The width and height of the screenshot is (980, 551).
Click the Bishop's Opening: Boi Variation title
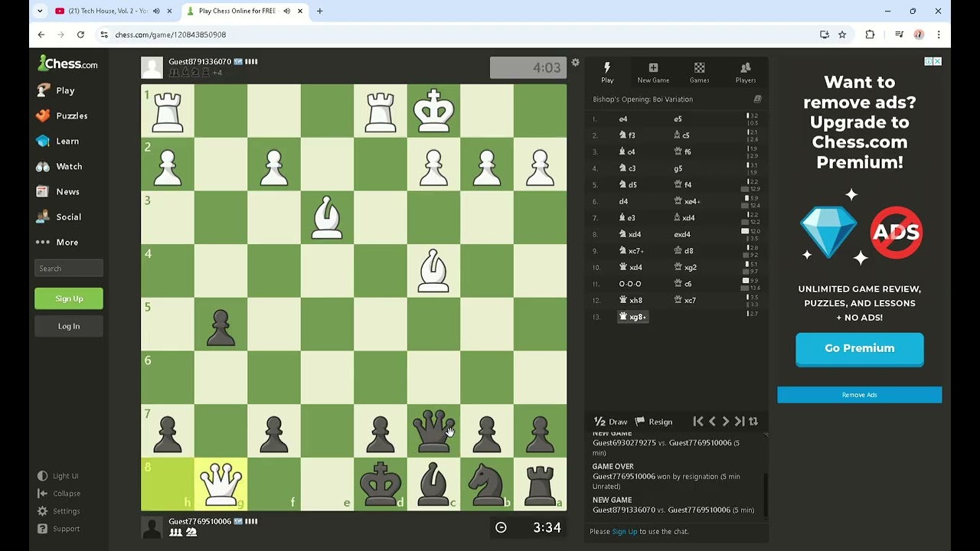(x=642, y=99)
